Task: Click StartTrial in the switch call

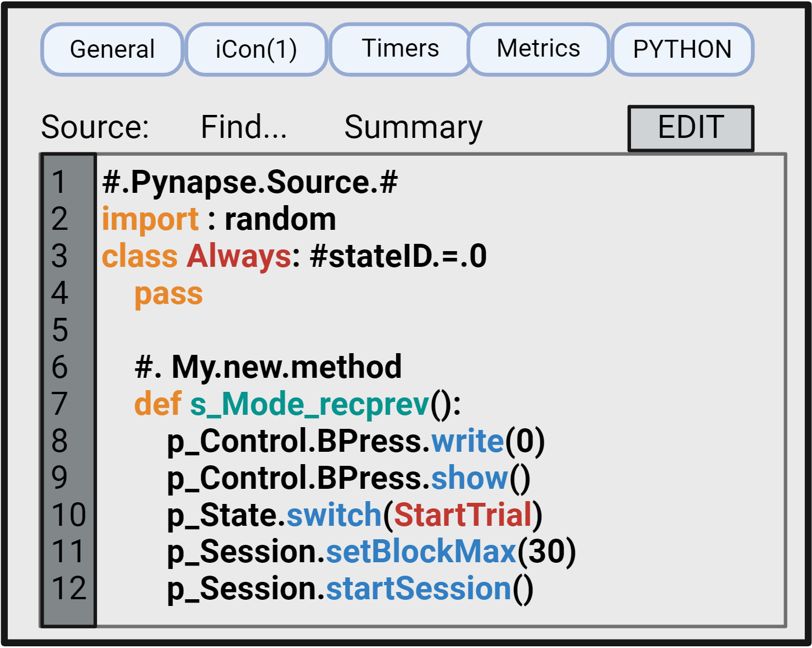Action: 463,515
